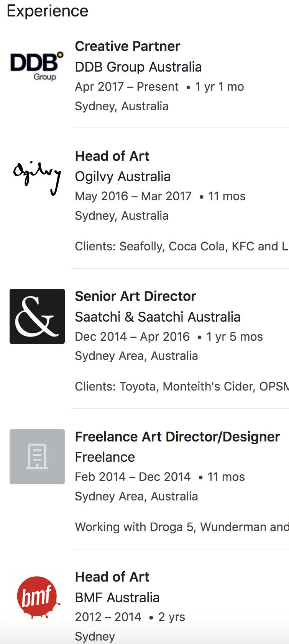Image resolution: width=289 pixels, height=644 pixels.
Task: Visit DDB Group Australia company page
Action: pos(138,67)
